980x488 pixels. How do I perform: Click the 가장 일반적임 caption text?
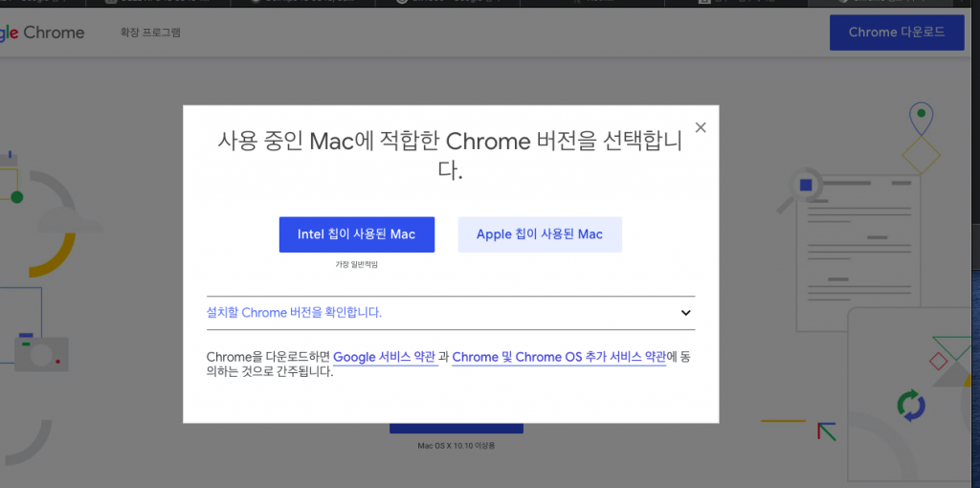click(x=357, y=264)
